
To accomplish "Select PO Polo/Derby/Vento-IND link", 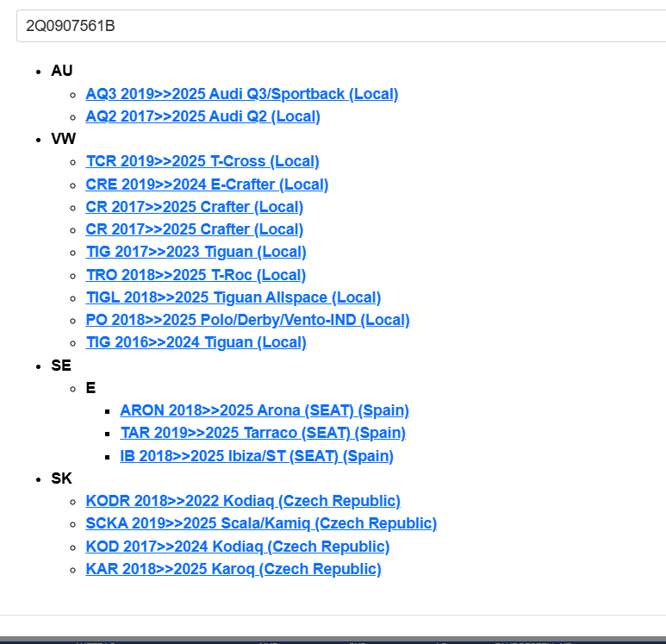I will coord(247,320).
